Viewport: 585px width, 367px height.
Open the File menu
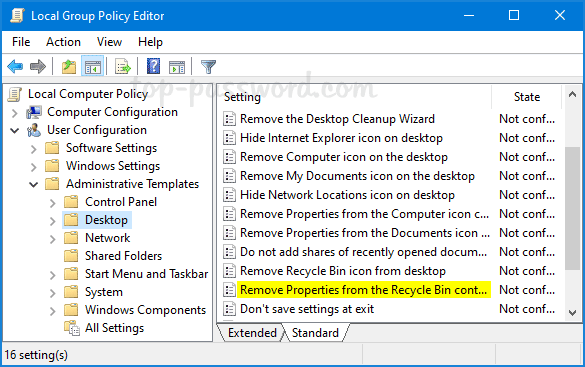click(21, 42)
